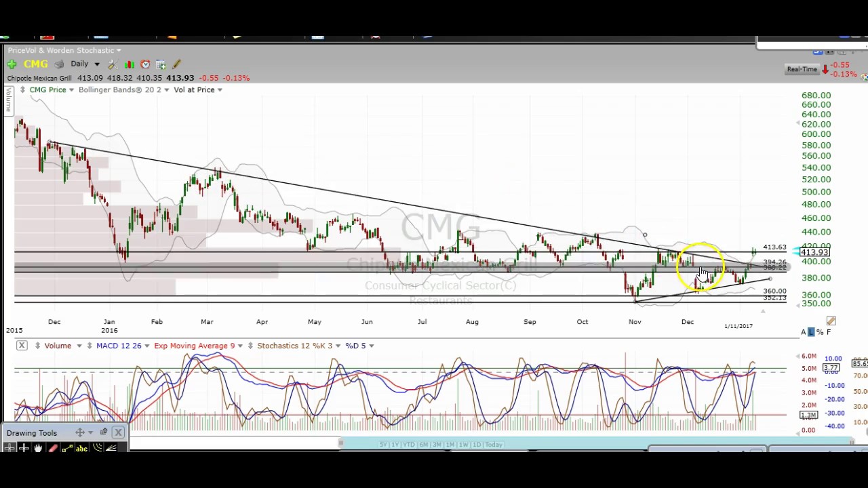This screenshot has height=488, width=868.
Task: Select the eraser tool in Drawing Tools
Action: [53, 448]
